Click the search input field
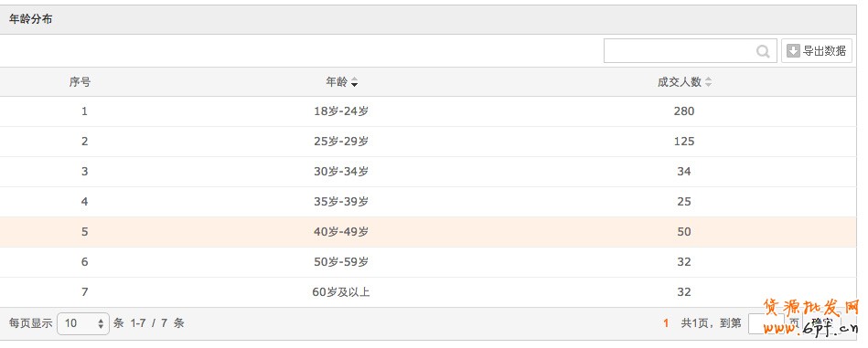The image size is (868, 348). pyautogui.click(x=691, y=51)
